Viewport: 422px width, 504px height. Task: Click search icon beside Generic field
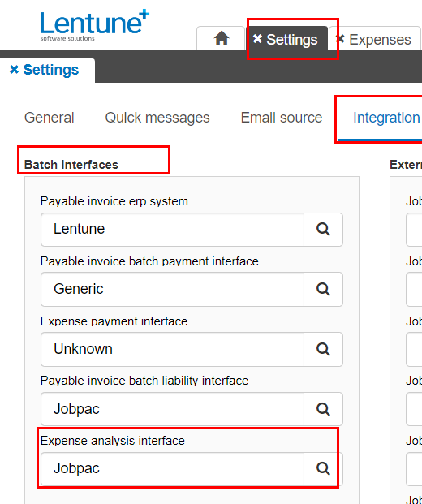[x=323, y=289]
